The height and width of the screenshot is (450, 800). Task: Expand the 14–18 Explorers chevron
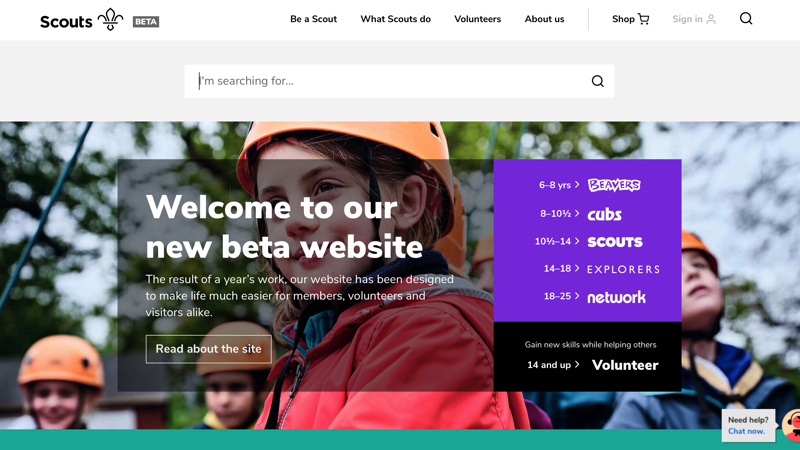point(577,268)
